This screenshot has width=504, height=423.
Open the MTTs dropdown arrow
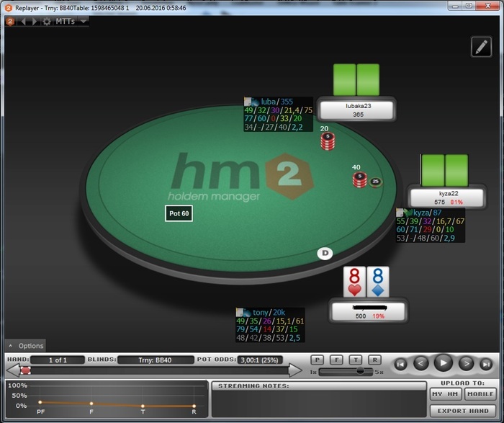click(x=84, y=22)
